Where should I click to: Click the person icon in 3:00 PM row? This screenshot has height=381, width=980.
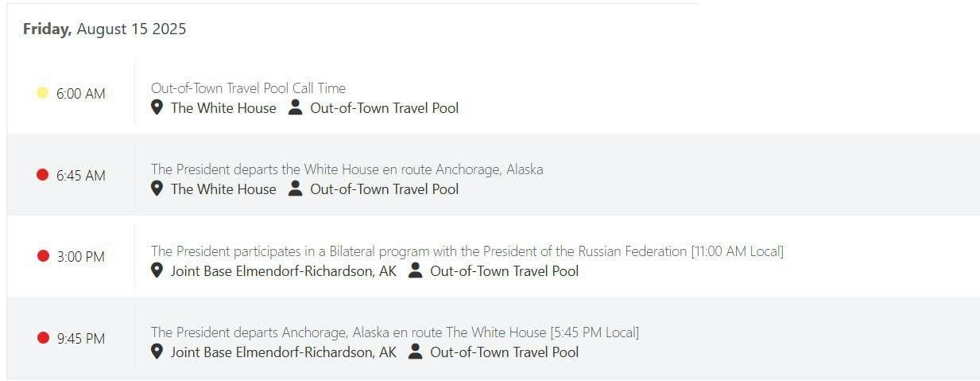pyautogui.click(x=415, y=270)
